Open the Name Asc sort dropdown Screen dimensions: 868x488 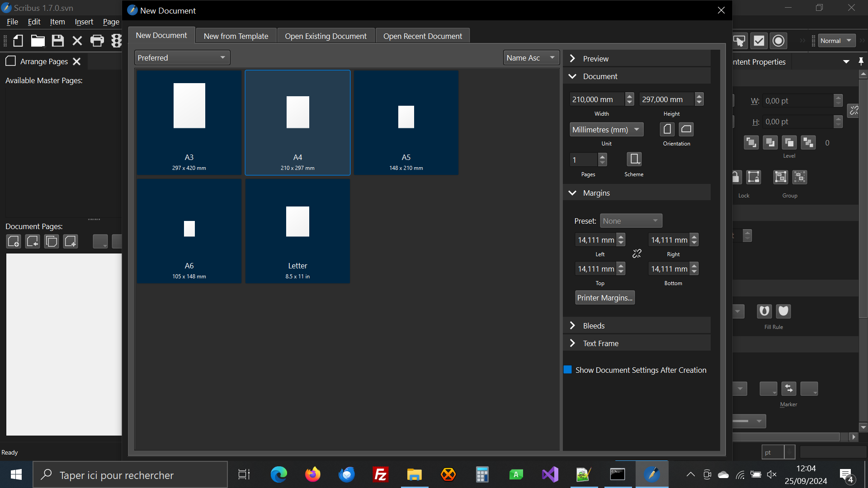(x=530, y=58)
